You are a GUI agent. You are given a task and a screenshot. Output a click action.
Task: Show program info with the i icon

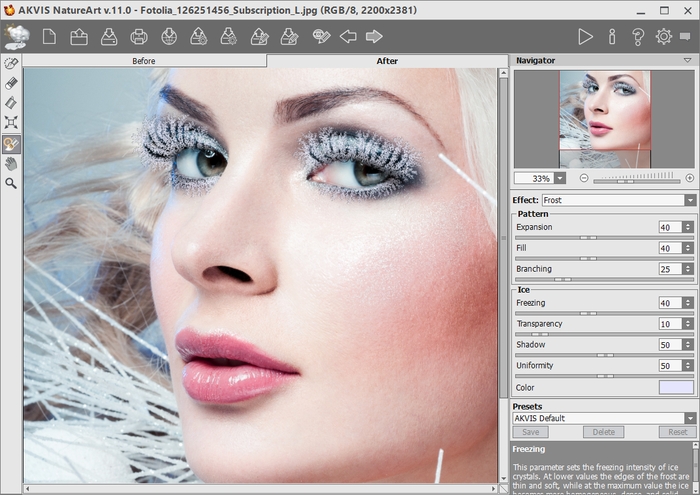click(x=612, y=37)
